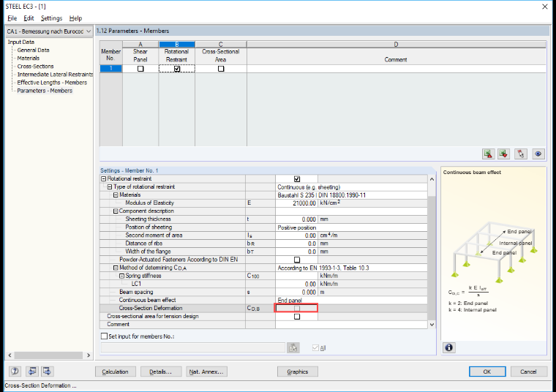The height and width of the screenshot is (392, 556).
Task: Go to the previous module window icon
Action: (x=32, y=371)
